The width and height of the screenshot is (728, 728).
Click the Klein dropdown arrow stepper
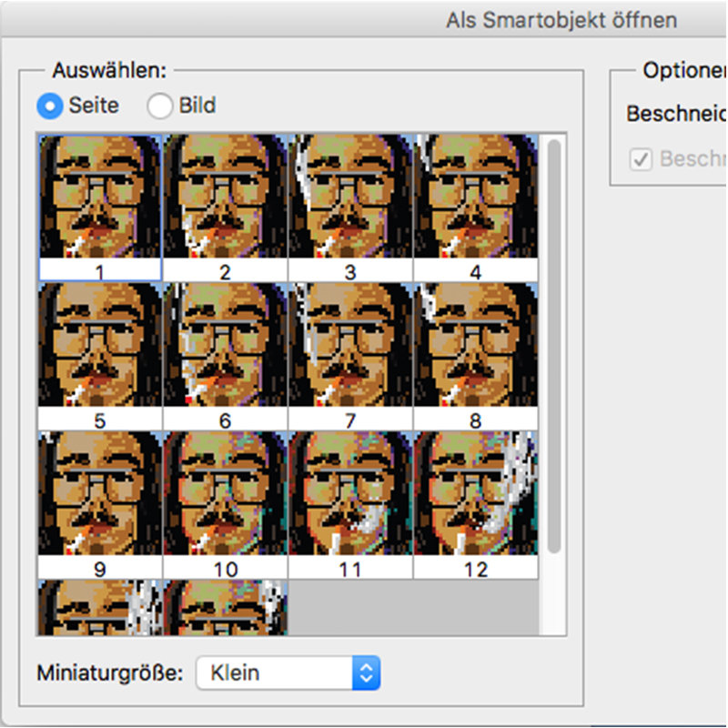pos(366,673)
